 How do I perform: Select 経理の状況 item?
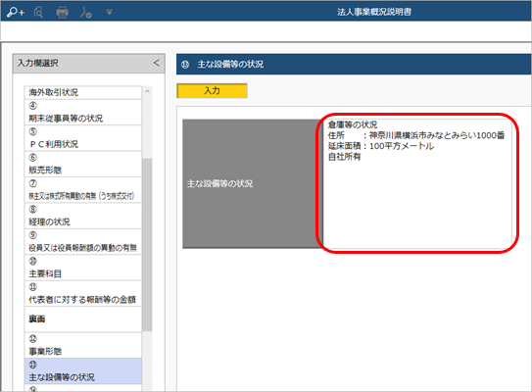coord(83,216)
